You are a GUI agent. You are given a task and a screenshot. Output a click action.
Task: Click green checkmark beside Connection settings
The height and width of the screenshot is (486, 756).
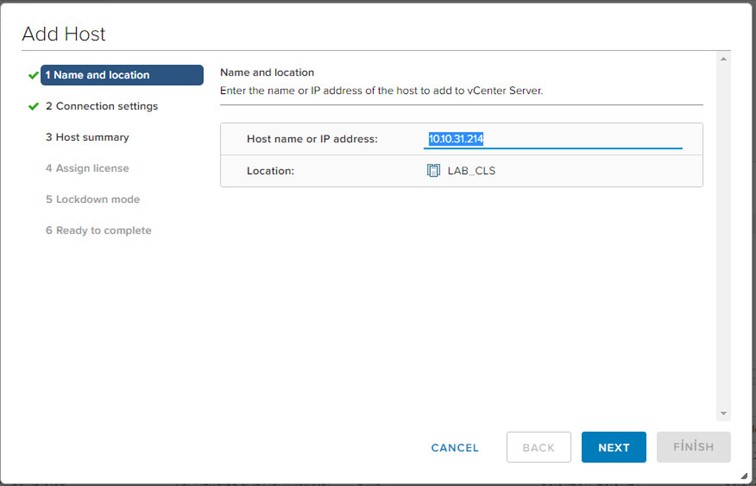click(x=33, y=106)
